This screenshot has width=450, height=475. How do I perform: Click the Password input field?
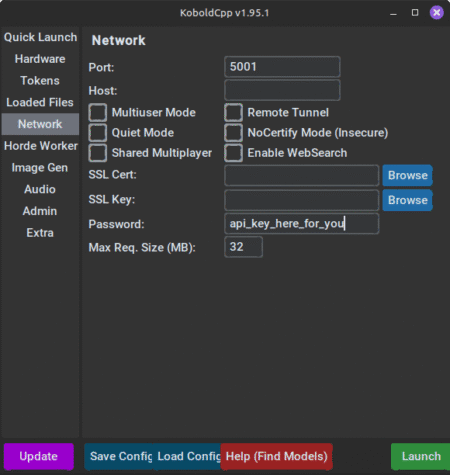302,223
